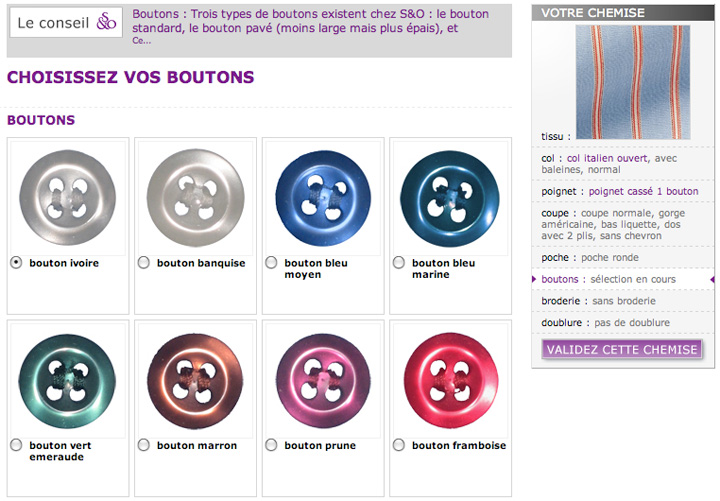Click the Le conseil S&O logo box
720x501 pixels.
click(x=66, y=22)
